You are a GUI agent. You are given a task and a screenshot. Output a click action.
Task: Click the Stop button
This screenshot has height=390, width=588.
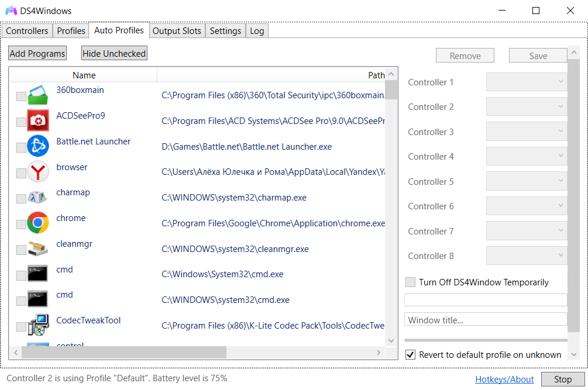tap(563, 379)
